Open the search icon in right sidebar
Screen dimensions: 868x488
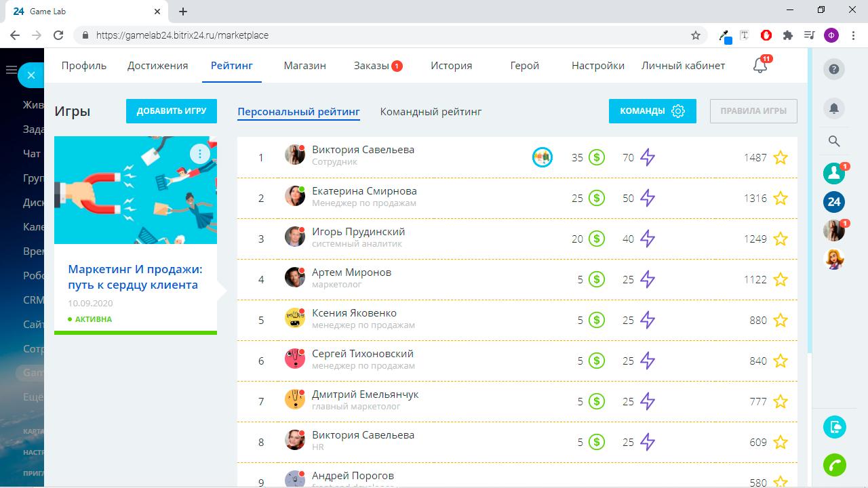834,141
